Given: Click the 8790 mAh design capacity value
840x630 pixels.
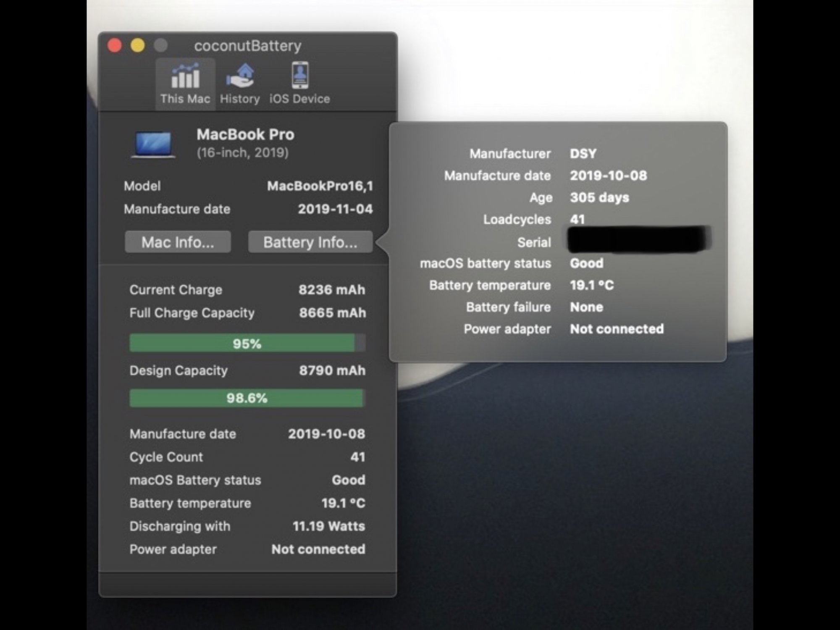Looking at the screenshot, I should click(x=332, y=370).
